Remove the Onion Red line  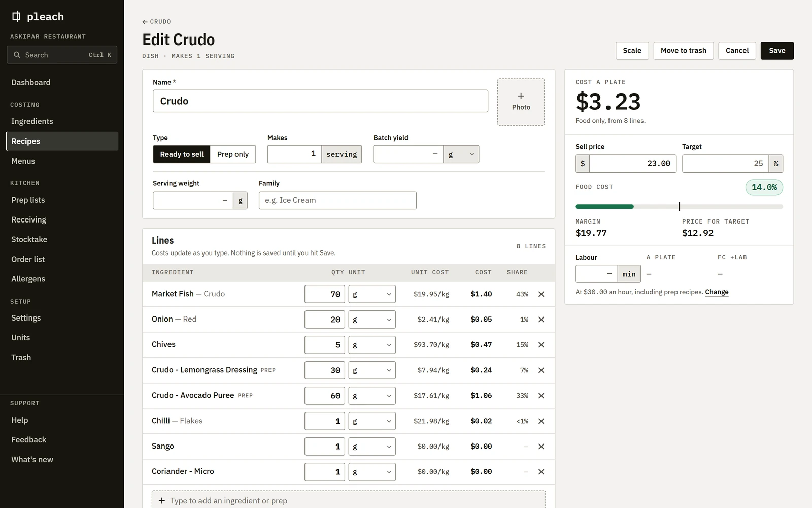point(541,320)
